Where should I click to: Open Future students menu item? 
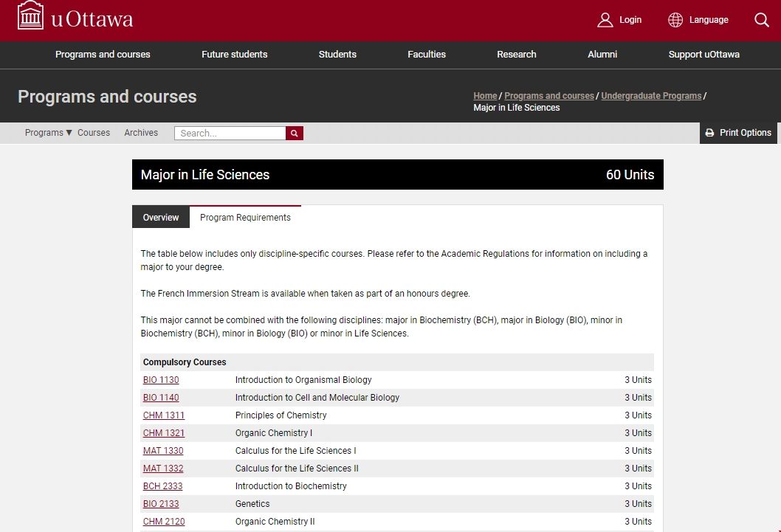pos(235,55)
